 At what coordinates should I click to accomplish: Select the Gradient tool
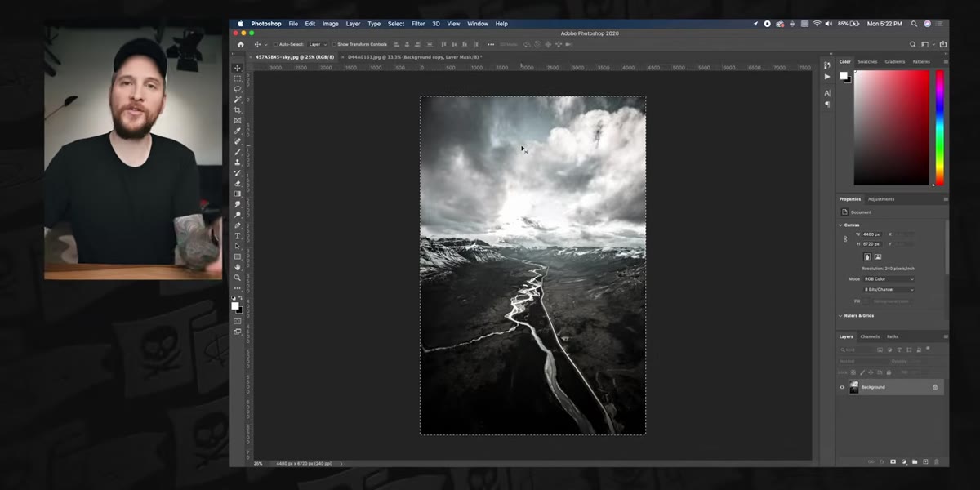238,194
